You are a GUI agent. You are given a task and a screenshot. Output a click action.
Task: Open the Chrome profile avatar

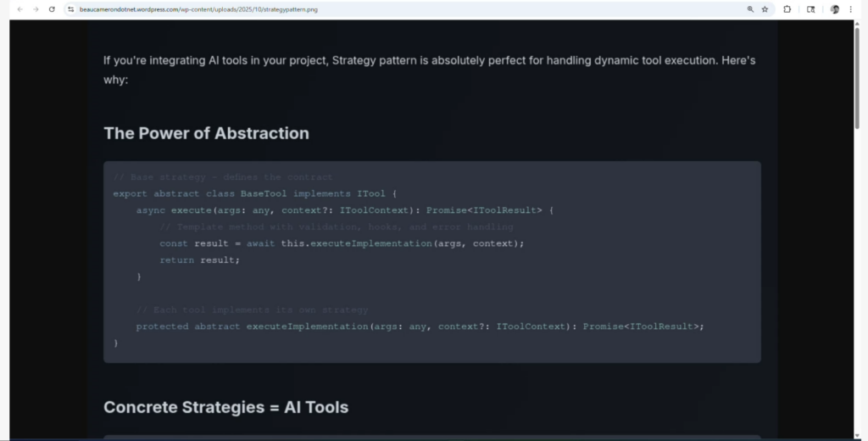point(835,9)
